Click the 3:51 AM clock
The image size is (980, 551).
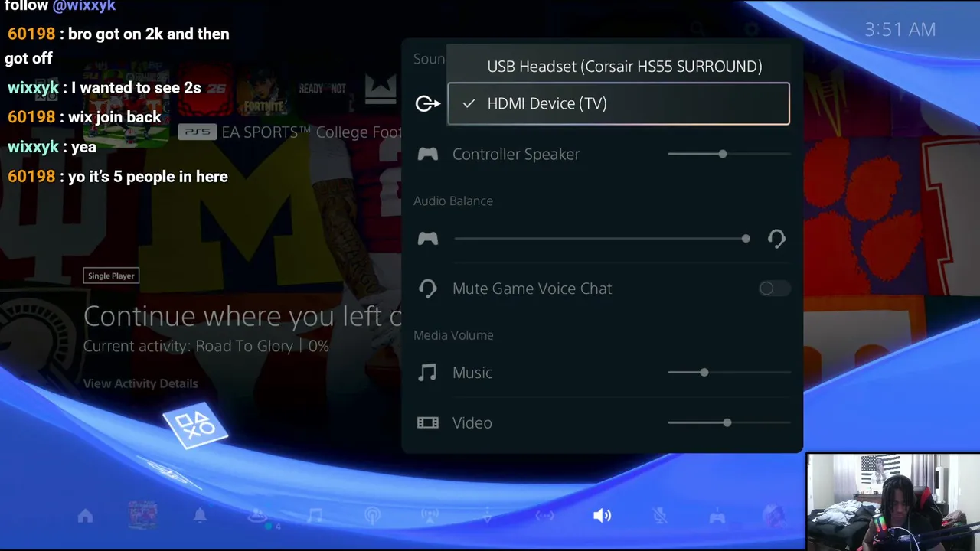pos(900,30)
